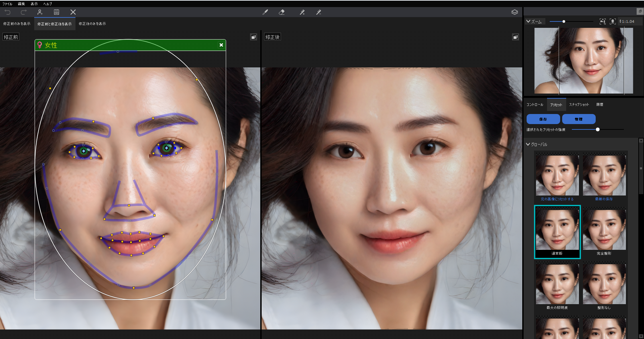644x339 pixels.
Task: Select the brush tool icon
Action: click(265, 12)
